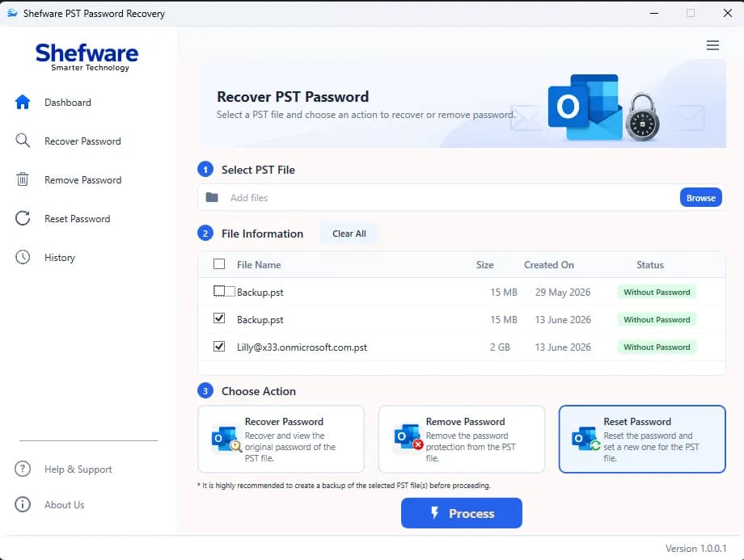Click Without Password status for Lilly file

pyautogui.click(x=656, y=347)
